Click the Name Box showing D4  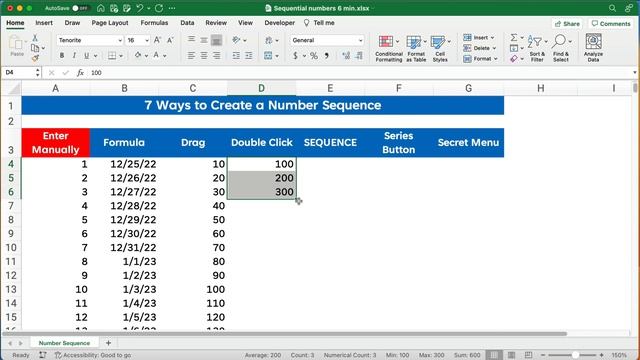(18, 73)
